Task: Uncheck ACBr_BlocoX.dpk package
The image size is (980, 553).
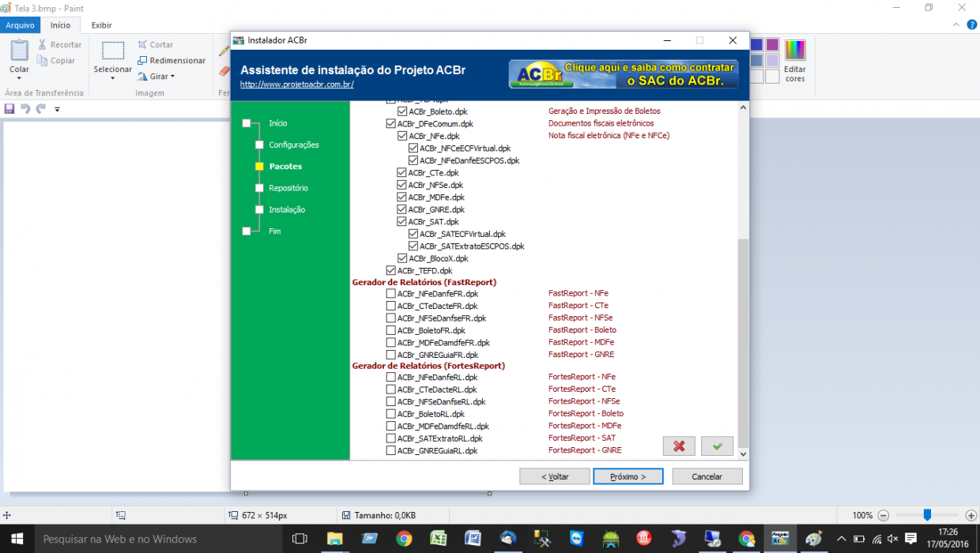Action: (402, 258)
